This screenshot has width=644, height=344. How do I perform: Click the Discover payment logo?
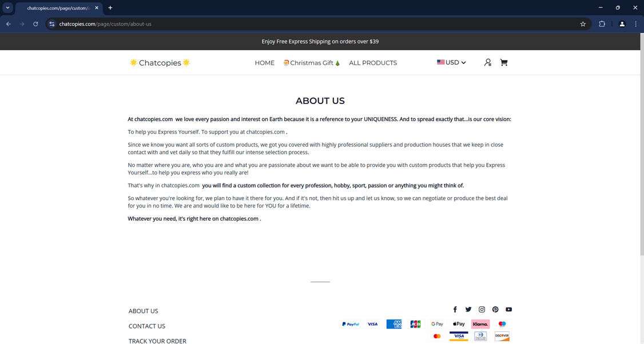click(x=502, y=336)
